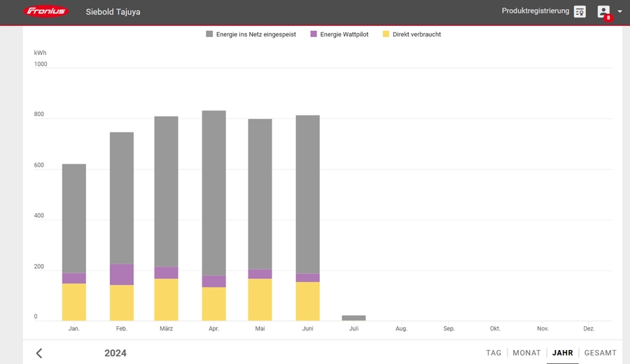
Task: Click the purple February Wattpilot bar segment
Action: [121, 274]
